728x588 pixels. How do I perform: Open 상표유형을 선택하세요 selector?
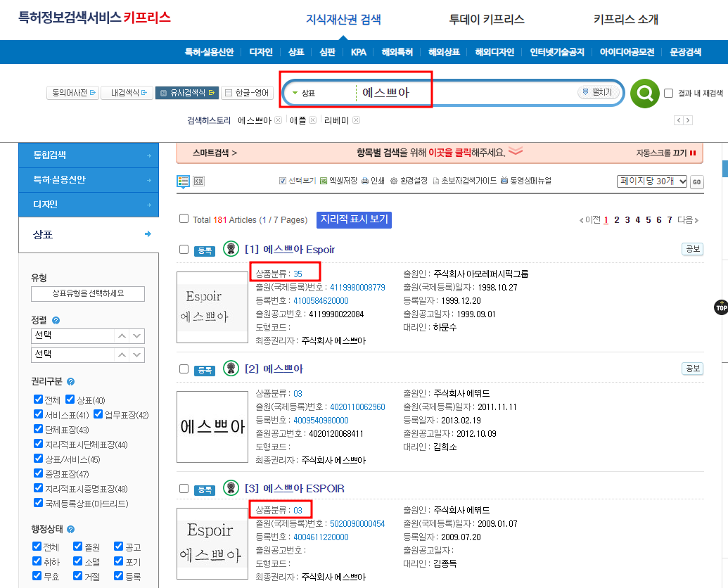click(88, 293)
